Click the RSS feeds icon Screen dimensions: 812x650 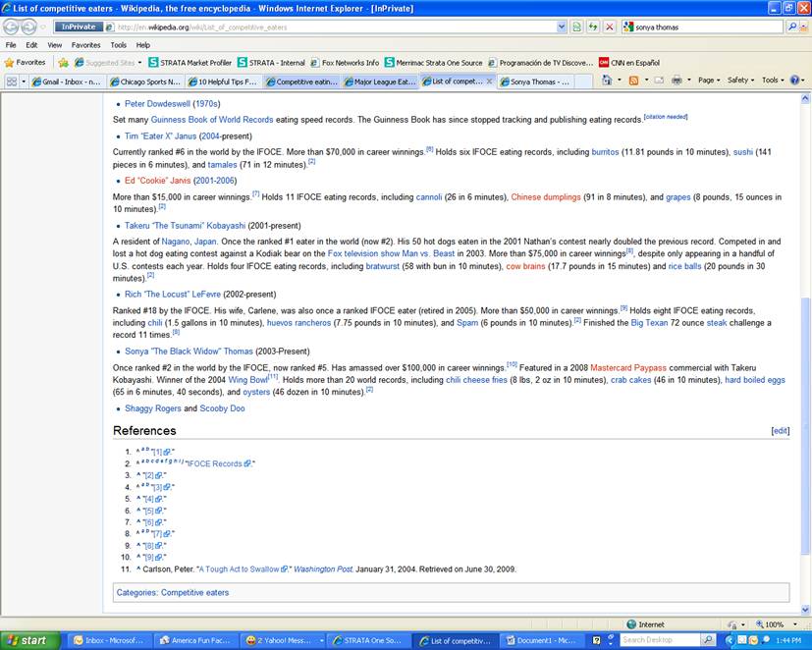634,81
